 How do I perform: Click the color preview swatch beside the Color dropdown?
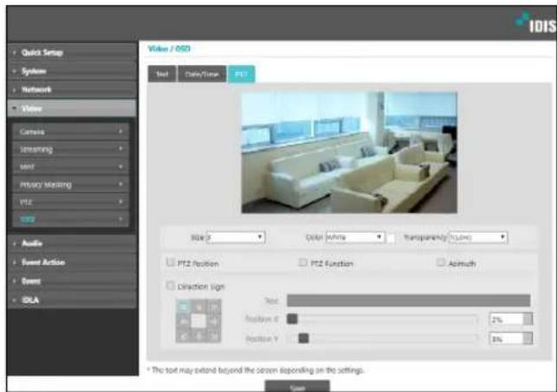(391, 238)
